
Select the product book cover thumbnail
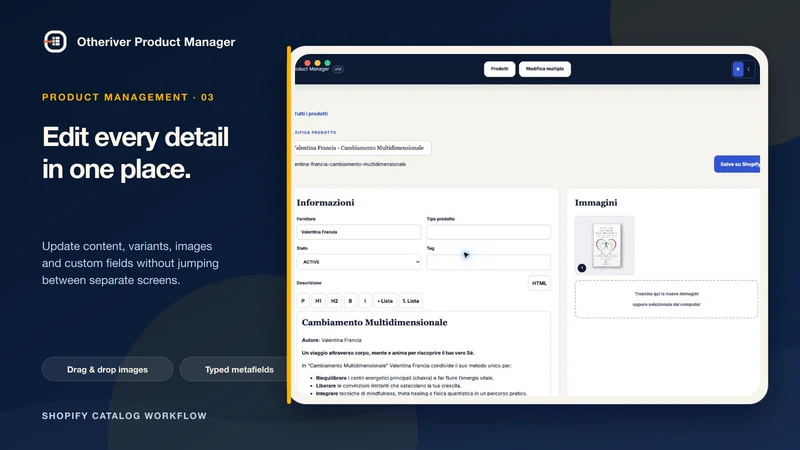605,245
